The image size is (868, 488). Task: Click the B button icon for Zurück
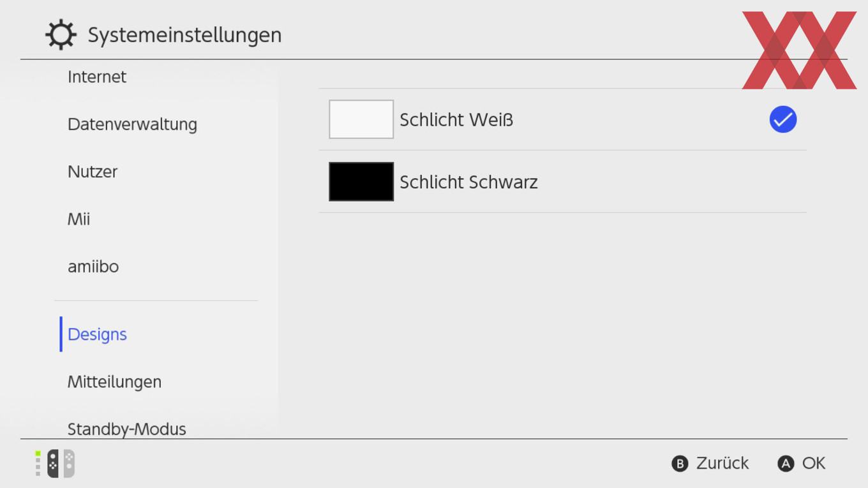(680, 464)
